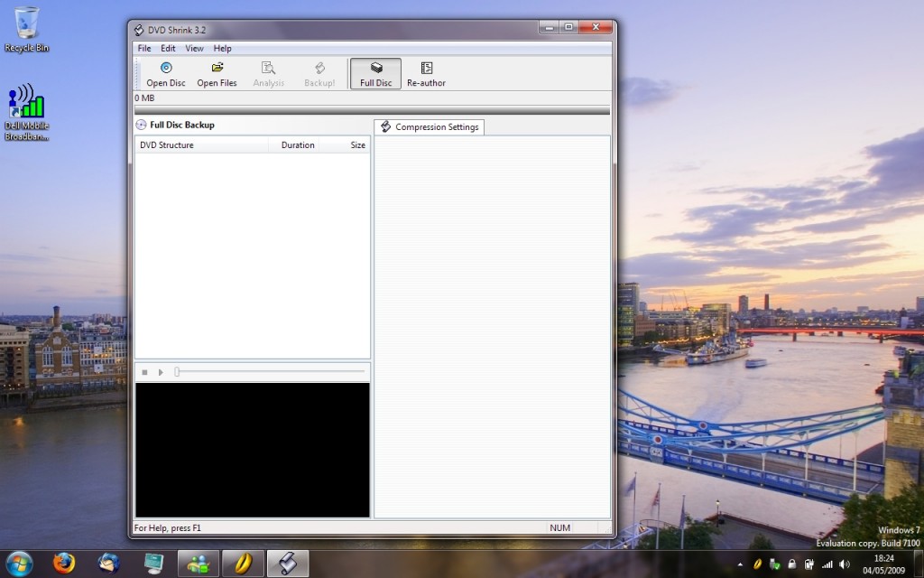924x578 pixels.
Task: Click the Show Desktop button on the taskbar
Action: tap(919, 564)
